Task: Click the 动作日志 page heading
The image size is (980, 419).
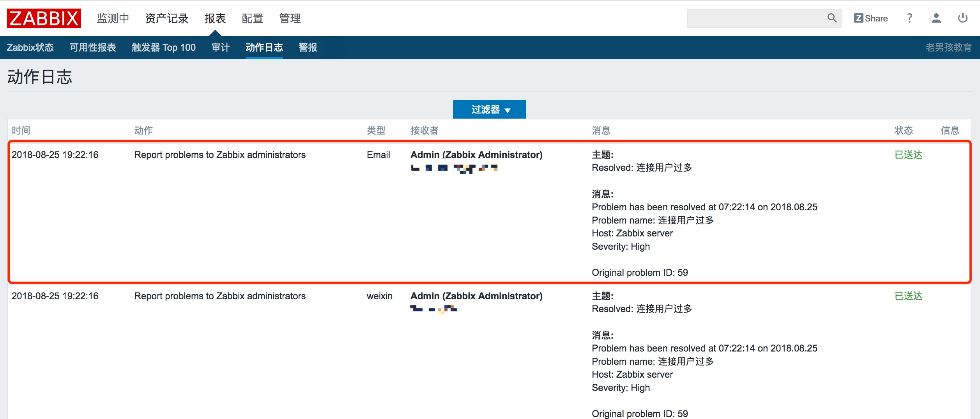Action: (40, 77)
